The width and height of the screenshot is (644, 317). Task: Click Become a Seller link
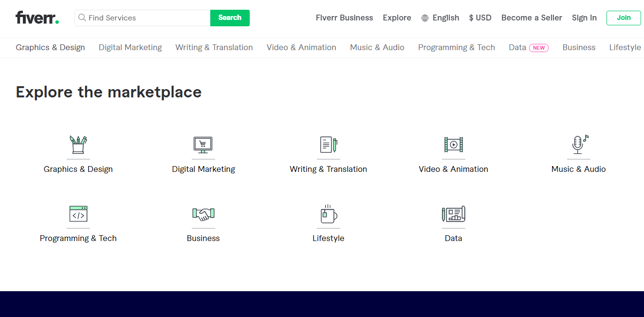(532, 18)
